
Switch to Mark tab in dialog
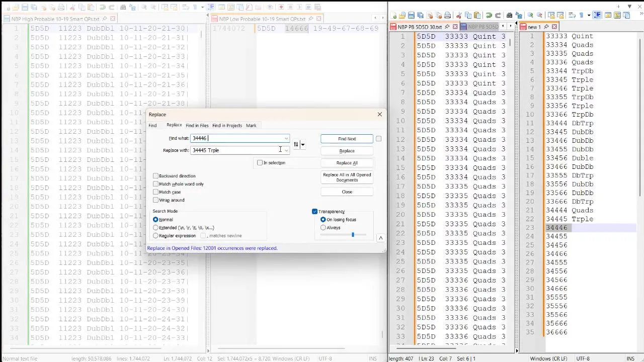pyautogui.click(x=251, y=126)
